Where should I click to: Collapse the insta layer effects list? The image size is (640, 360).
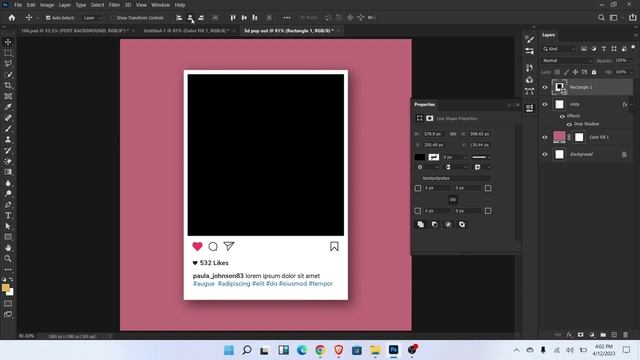[631, 104]
